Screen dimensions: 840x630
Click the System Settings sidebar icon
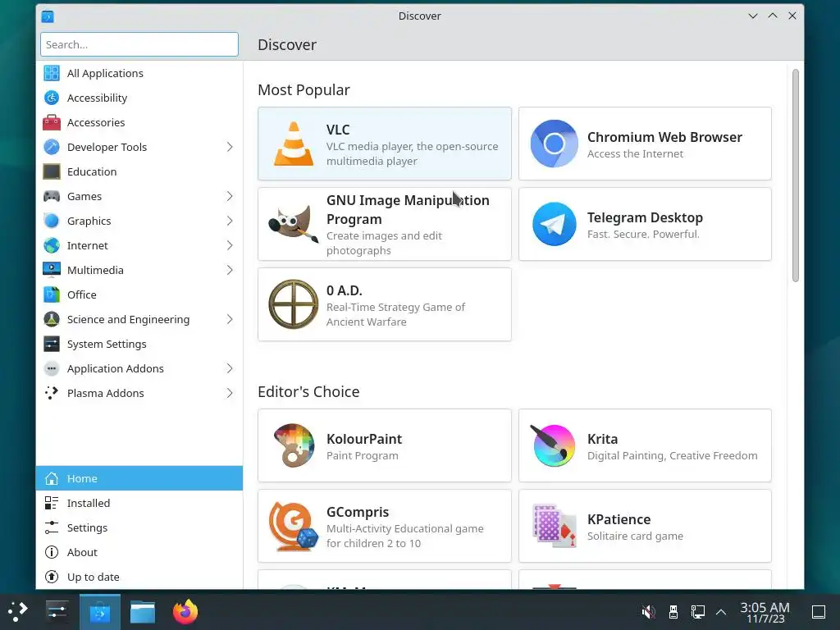tap(52, 344)
